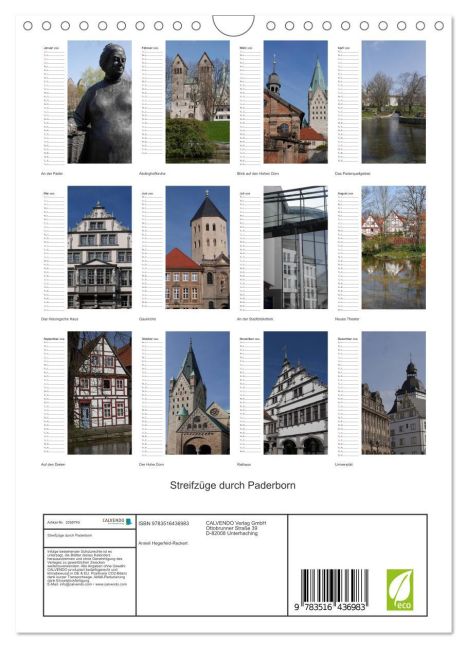This screenshot has width=467, height=648.
Task: Click the caption 'Das Heisingsche Haus'
Action: [60, 319]
